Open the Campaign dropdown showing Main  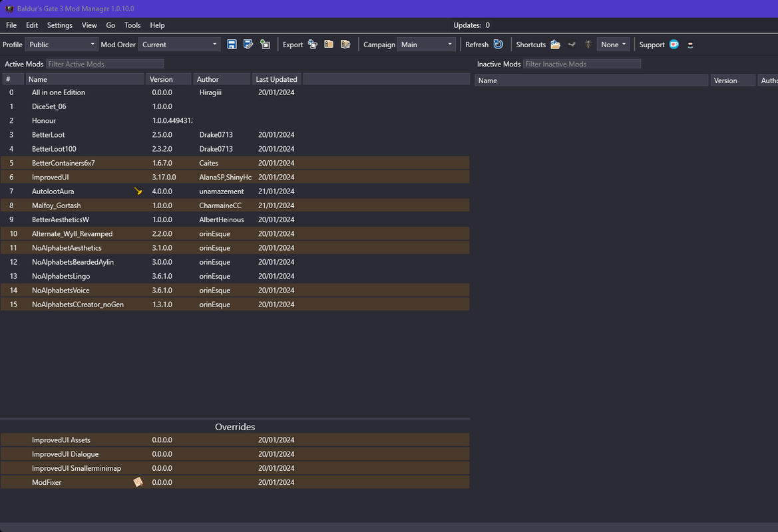click(x=426, y=45)
